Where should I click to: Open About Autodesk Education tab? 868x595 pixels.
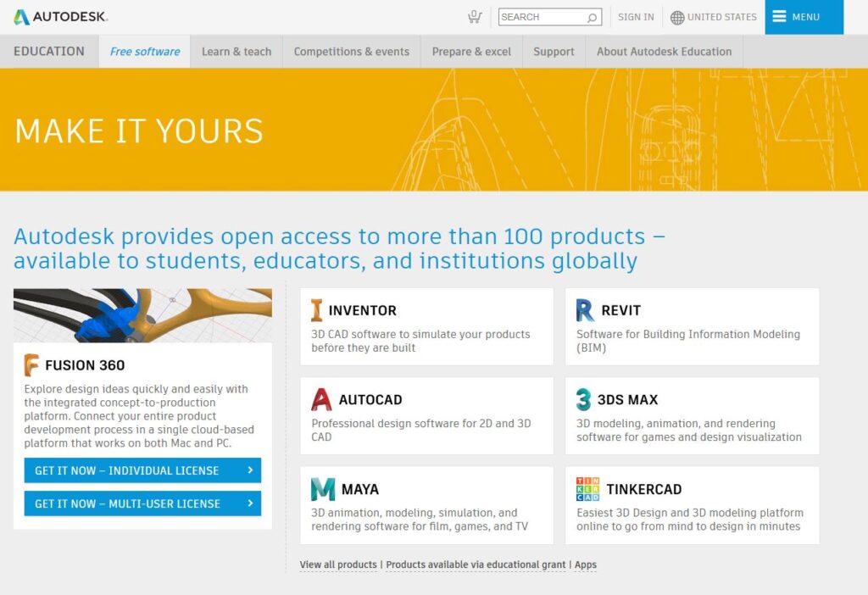pyautogui.click(x=665, y=52)
